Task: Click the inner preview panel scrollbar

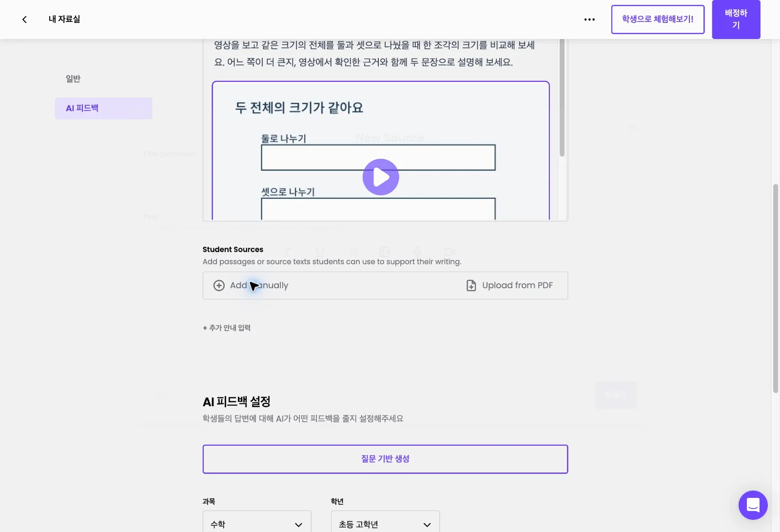Action: pyautogui.click(x=562, y=98)
